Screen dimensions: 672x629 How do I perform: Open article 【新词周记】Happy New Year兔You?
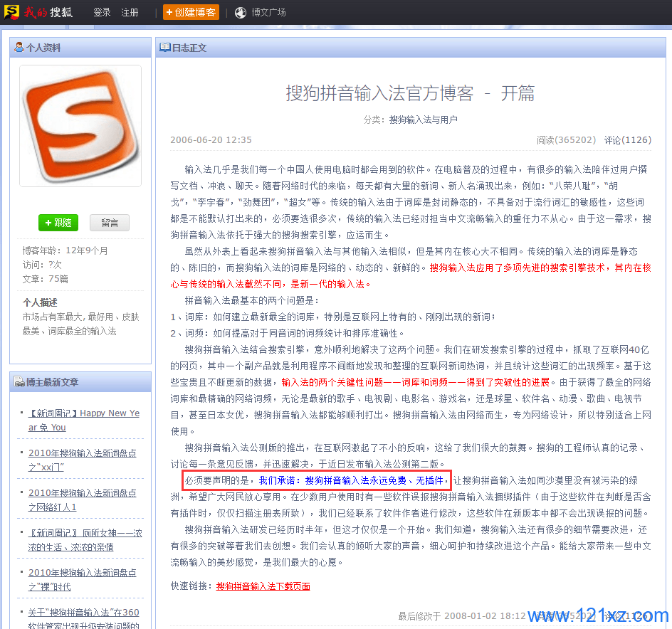tap(84, 421)
